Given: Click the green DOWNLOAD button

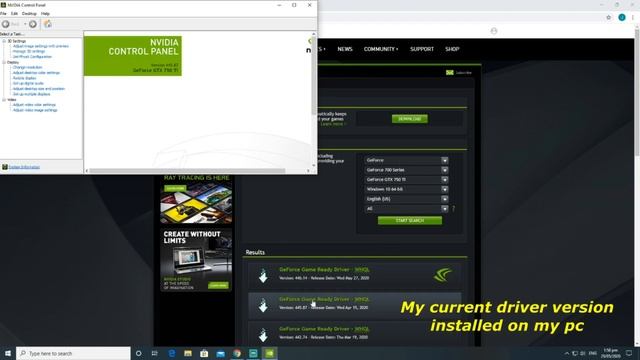Looking at the screenshot, I should click(410, 119).
